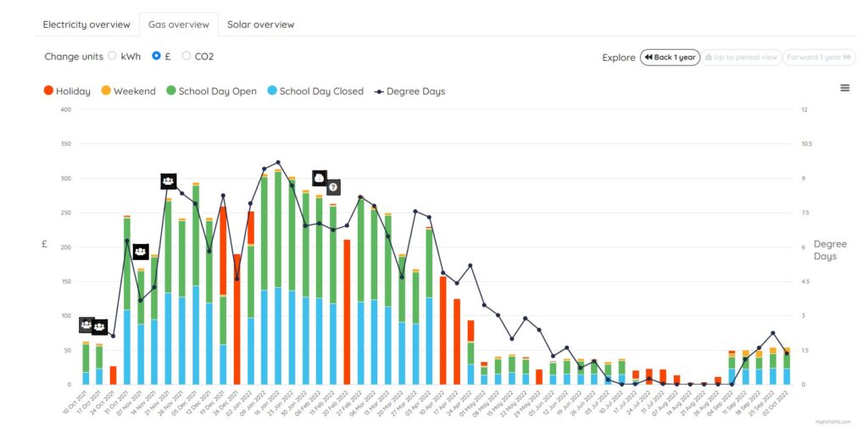The width and height of the screenshot is (868, 433).
Task: Click the annotation icon above 06 Feb 2022
Action: coord(320,178)
